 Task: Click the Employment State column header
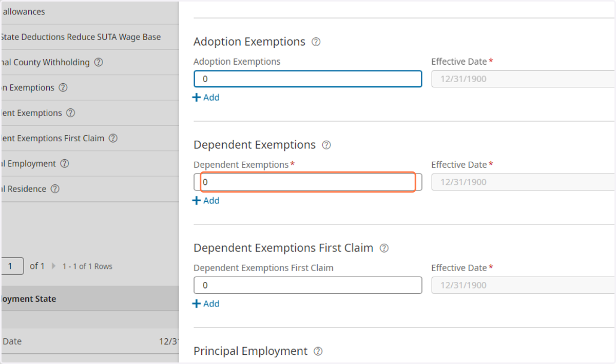click(x=89, y=299)
